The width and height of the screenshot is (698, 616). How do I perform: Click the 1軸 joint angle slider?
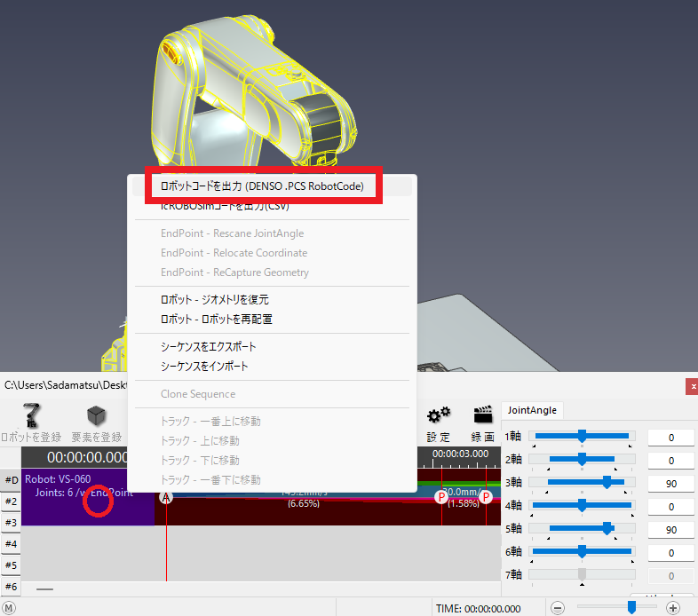[582, 437]
